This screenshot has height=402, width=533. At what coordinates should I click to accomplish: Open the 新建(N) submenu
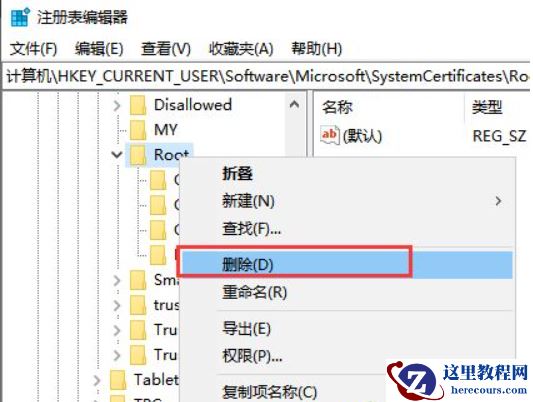pyautogui.click(x=346, y=201)
